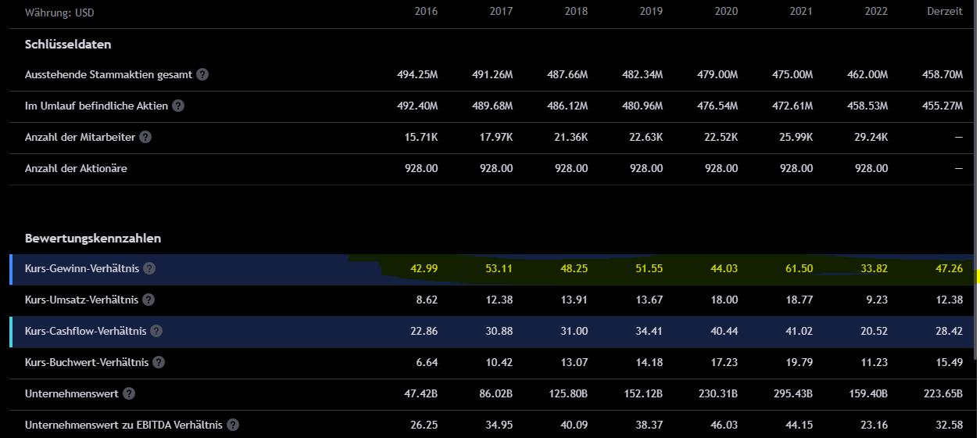The height and width of the screenshot is (438, 980).
Task: Click help icon beside Kurs-Umsatz-Verhältnis
Action: [x=148, y=300]
